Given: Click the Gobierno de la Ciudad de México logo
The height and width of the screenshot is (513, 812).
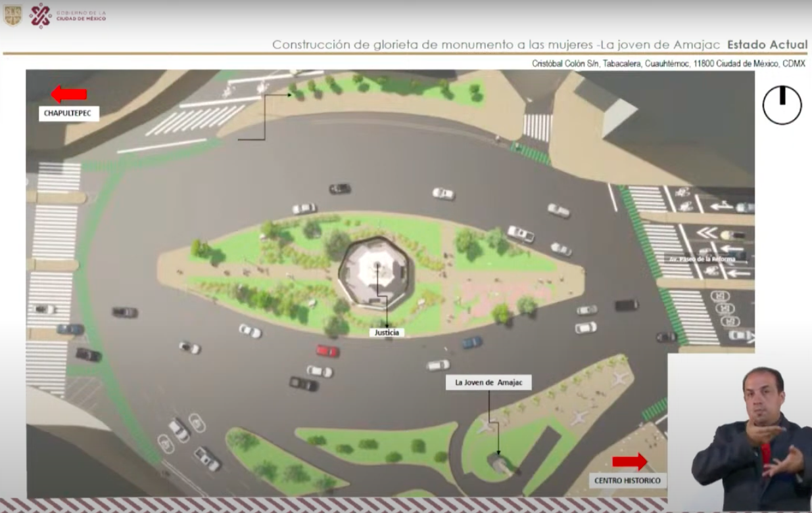Looking at the screenshot, I should 68,15.
